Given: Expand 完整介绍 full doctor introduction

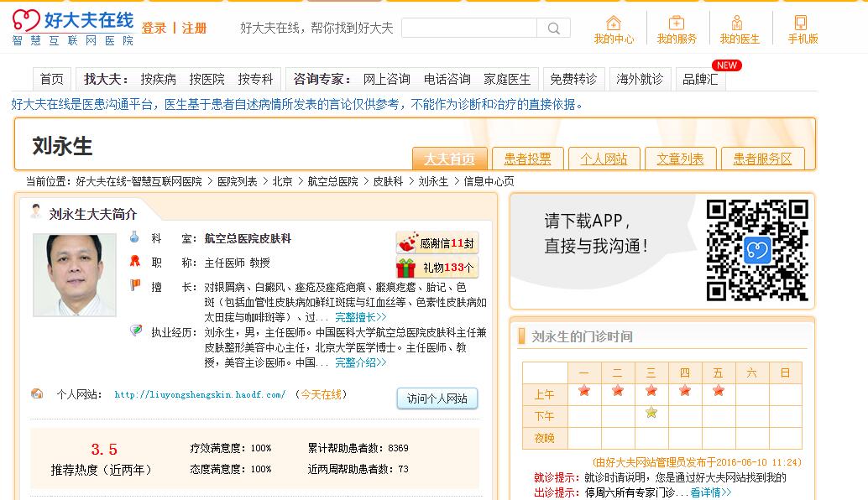Looking at the screenshot, I should (x=360, y=362).
